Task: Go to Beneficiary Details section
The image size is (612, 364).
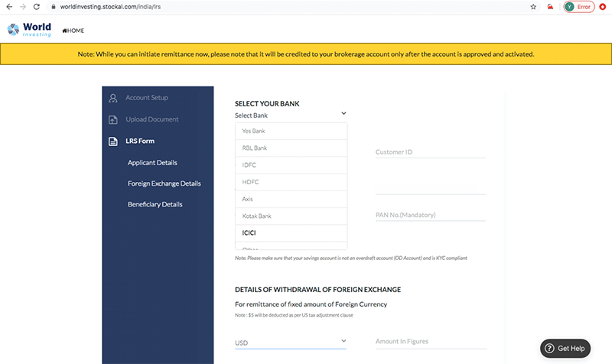Action: 155,204
